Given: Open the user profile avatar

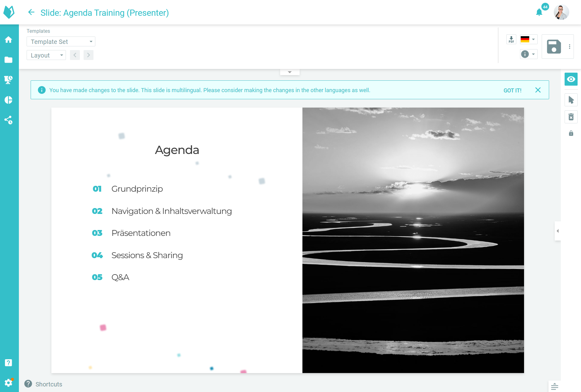Looking at the screenshot, I should pyautogui.click(x=561, y=12).
